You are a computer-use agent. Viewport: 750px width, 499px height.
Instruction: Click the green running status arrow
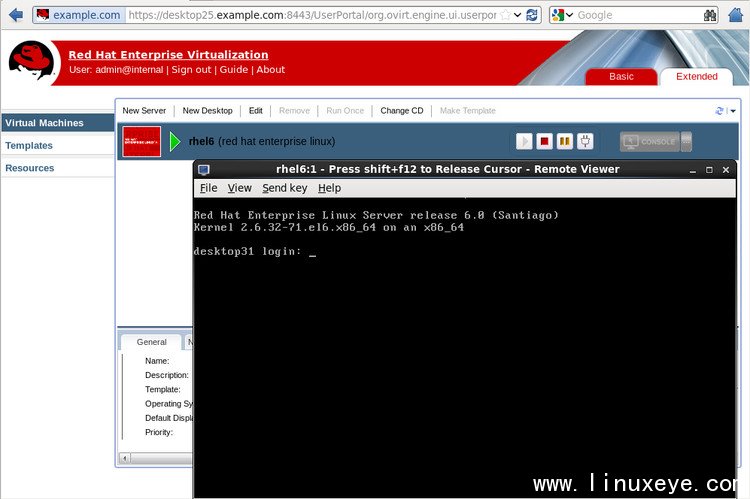[x=175, y=142]
